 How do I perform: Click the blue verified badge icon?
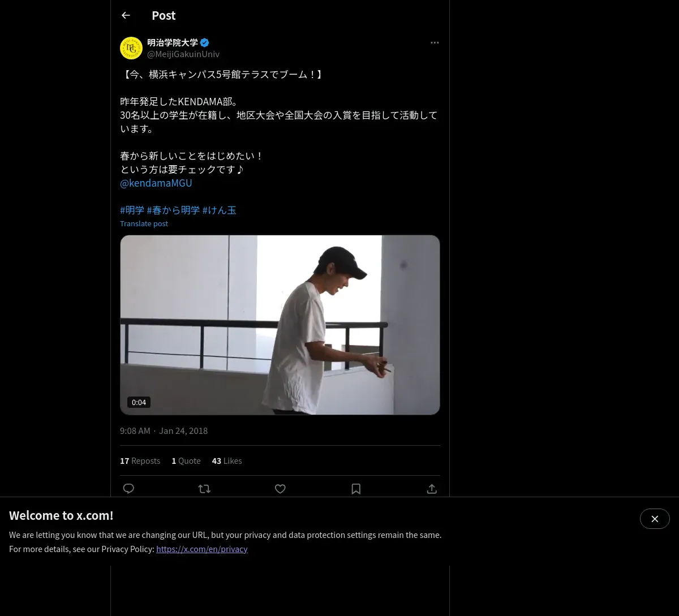(205, 42)
